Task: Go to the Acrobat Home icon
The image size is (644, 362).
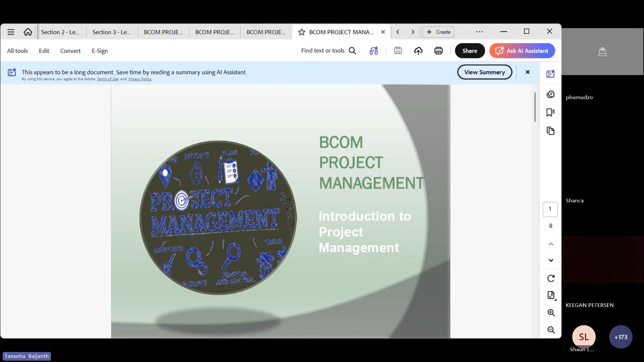Action: 28,32
